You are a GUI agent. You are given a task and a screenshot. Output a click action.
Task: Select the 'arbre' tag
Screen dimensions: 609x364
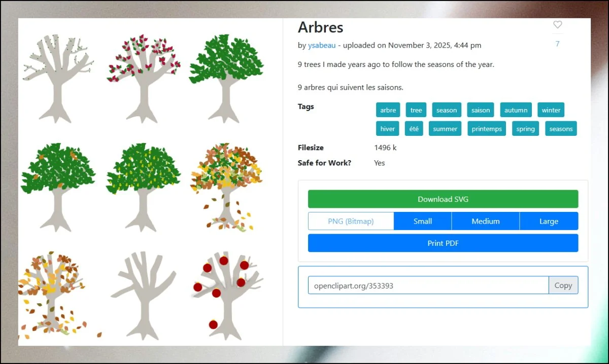point(388,110)
